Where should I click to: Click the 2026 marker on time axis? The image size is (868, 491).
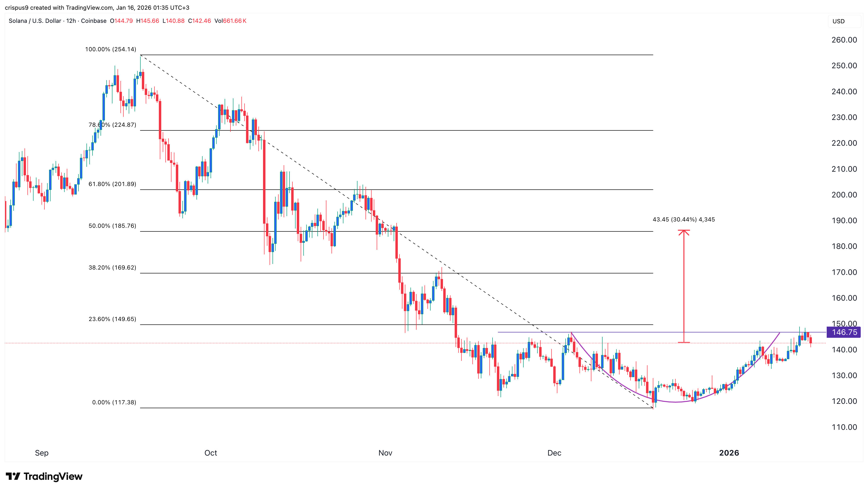coord(729,453)
